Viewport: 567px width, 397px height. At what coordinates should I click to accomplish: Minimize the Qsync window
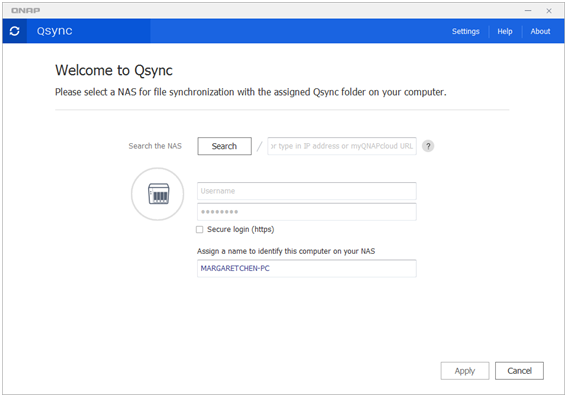[528, 11]
